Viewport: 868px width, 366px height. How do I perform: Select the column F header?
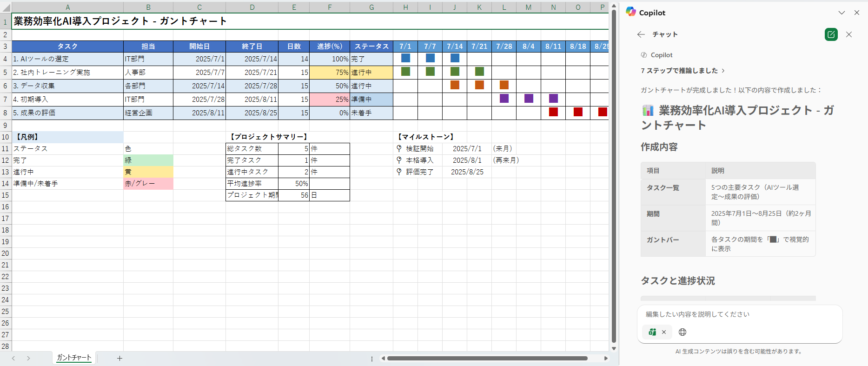pos(329,7)
